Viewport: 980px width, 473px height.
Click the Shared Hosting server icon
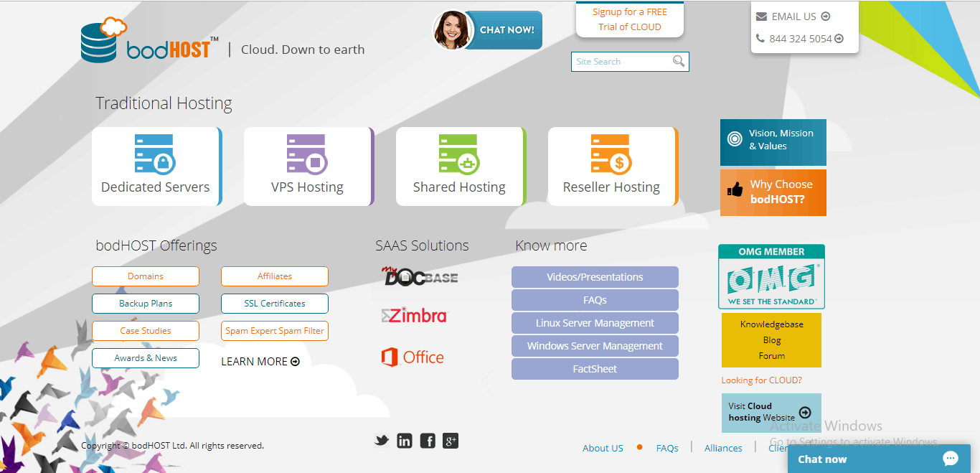(459, 154)
